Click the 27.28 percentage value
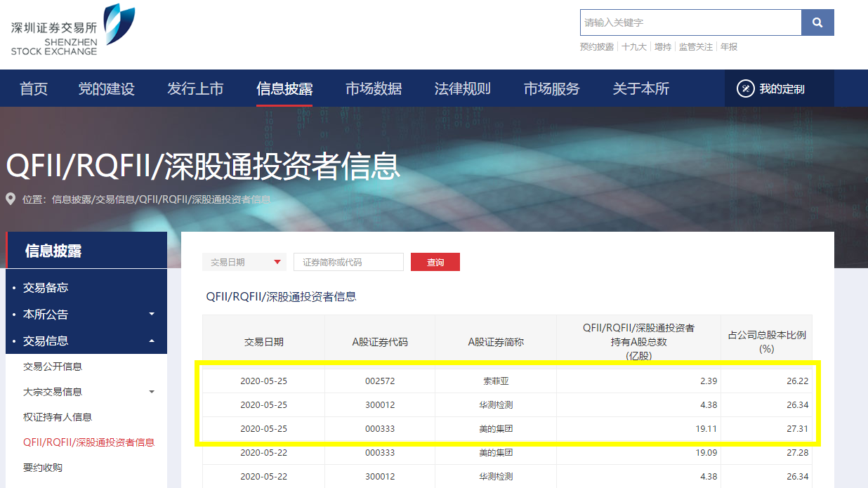Screen dimensions: 868x488 [798, 453]
